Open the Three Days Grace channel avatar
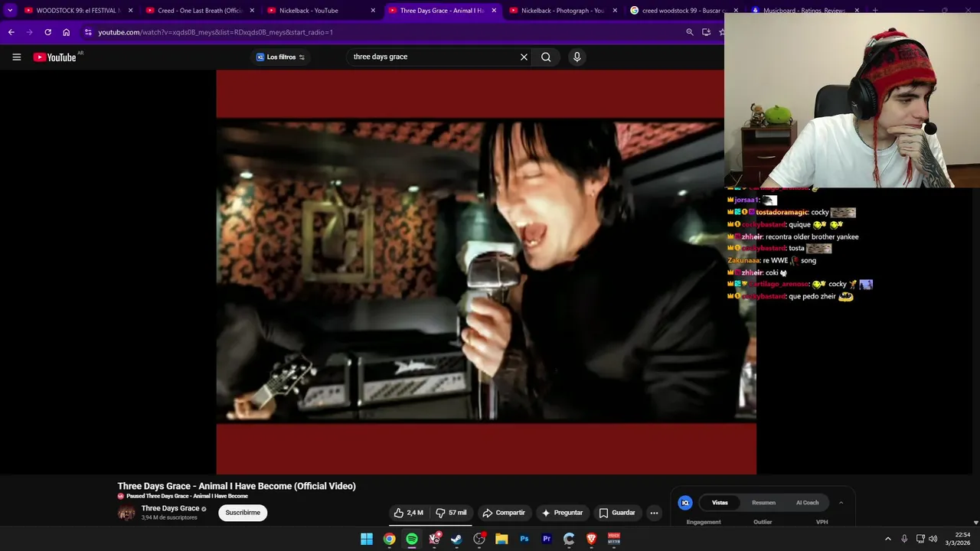This screenshot has height=551, width=980. pyautogui.click(x=126, y=513)
